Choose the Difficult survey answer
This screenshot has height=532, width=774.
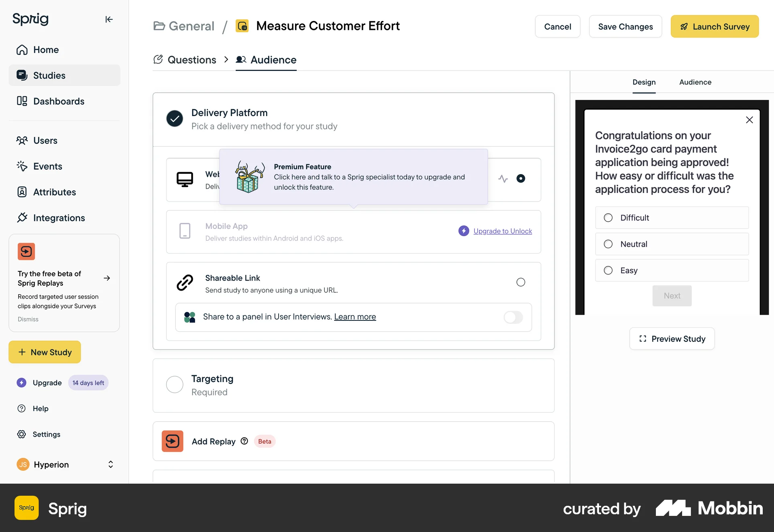tap(608, 218)
